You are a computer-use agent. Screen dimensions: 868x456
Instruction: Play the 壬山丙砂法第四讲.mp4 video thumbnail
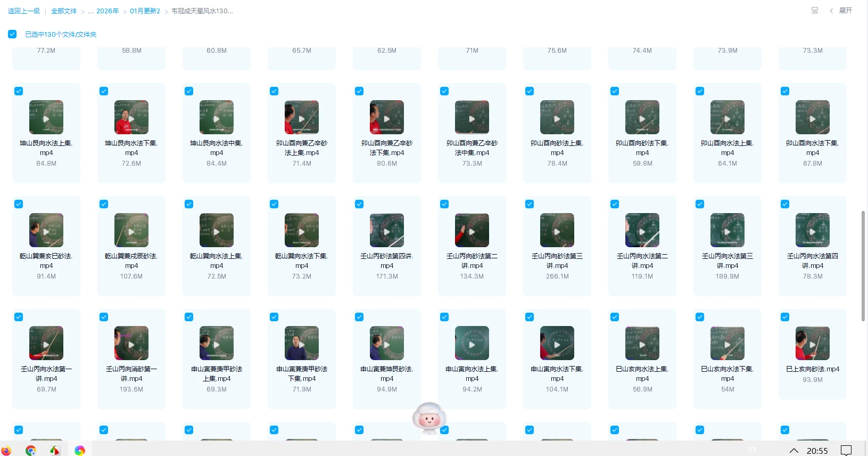[387, 230]
